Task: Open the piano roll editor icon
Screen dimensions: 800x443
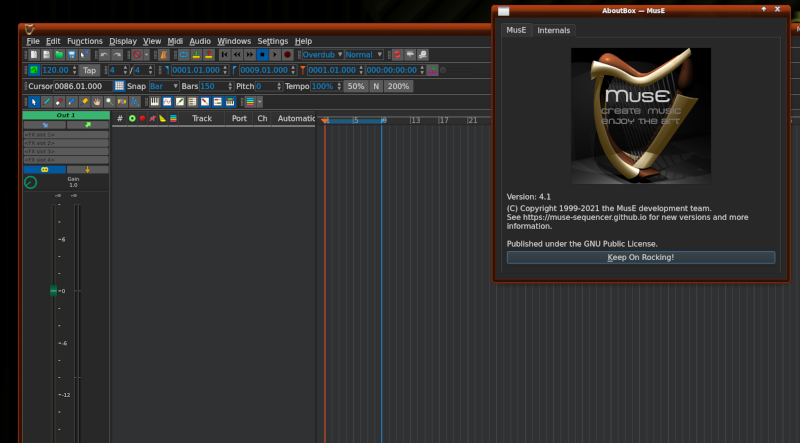Action: click(155, 102)
